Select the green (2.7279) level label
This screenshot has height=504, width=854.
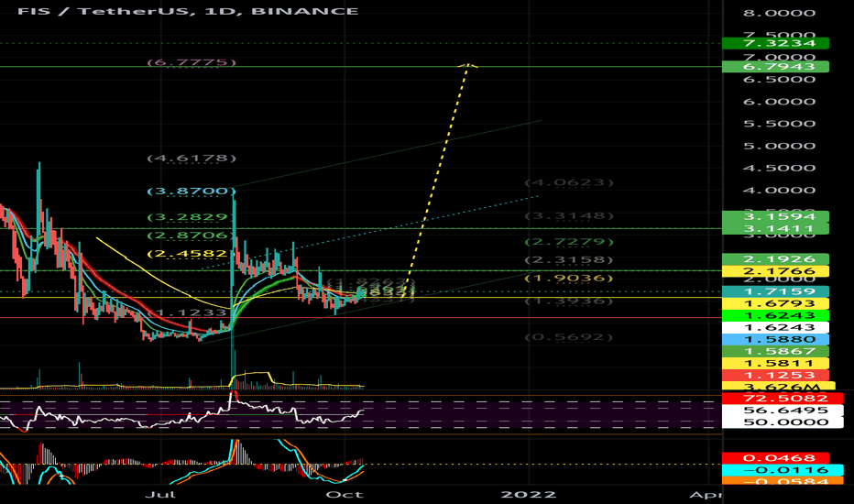[x=569, y=241]
